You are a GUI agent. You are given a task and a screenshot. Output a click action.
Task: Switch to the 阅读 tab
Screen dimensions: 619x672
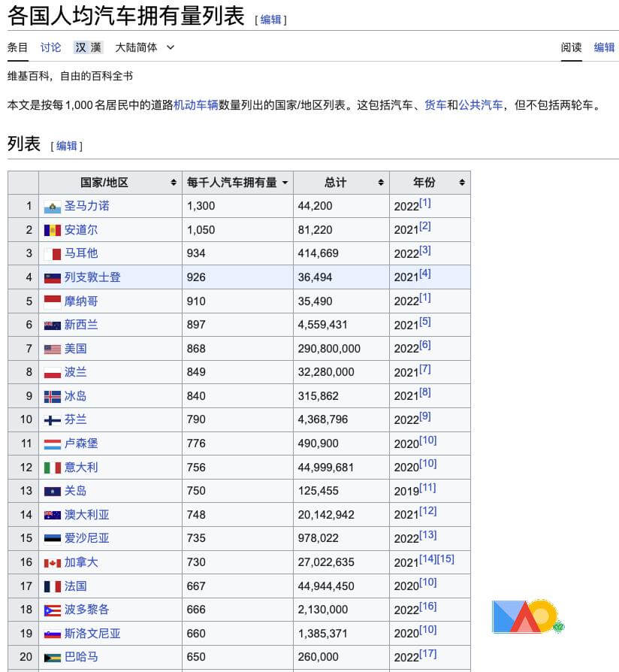[x=571, y=47]
